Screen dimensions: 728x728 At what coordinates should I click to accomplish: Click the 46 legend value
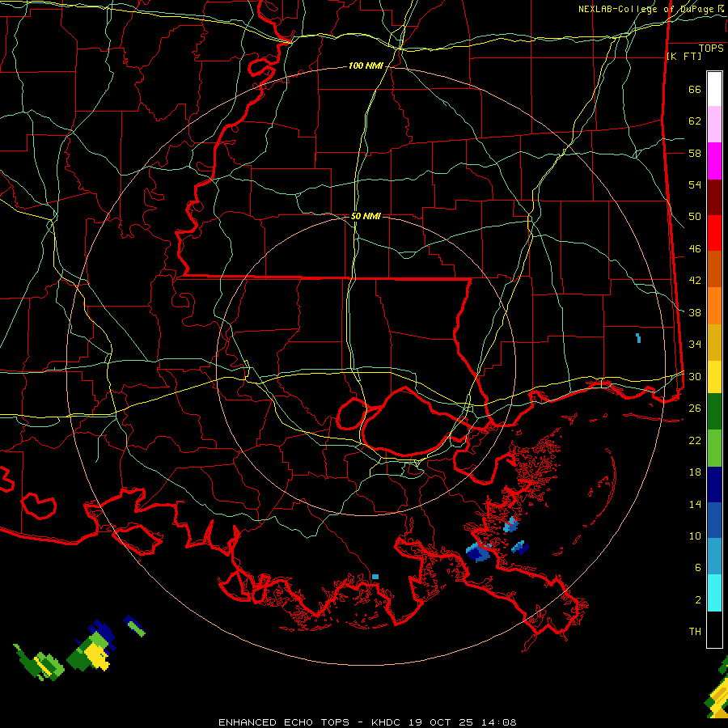(x=695, y=248)
